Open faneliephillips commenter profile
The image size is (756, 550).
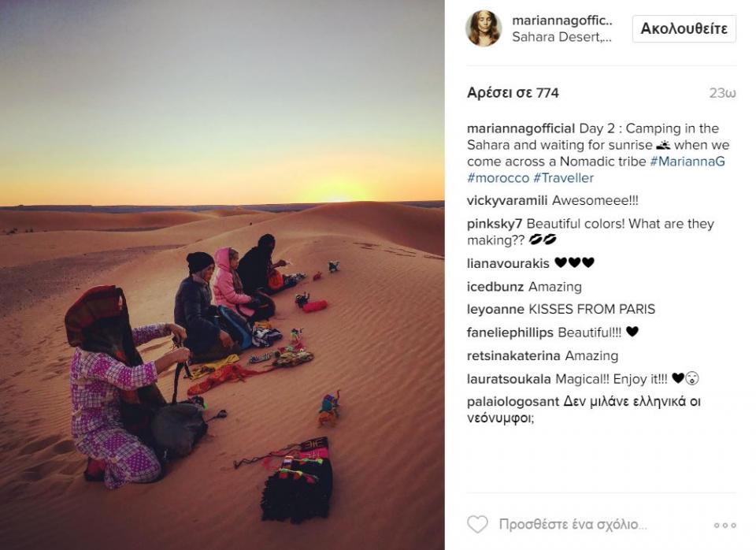(510, 333)
